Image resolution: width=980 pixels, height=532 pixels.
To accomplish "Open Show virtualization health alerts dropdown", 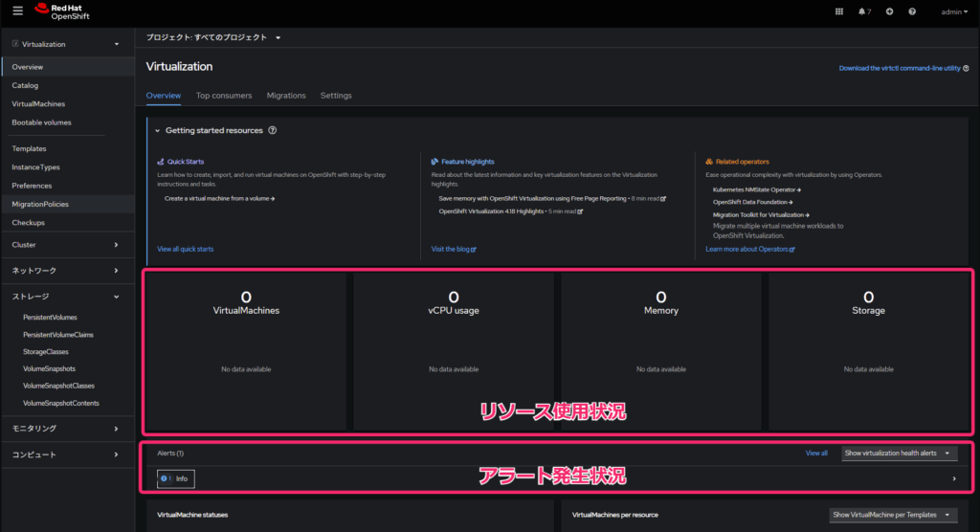I will 899,453.
